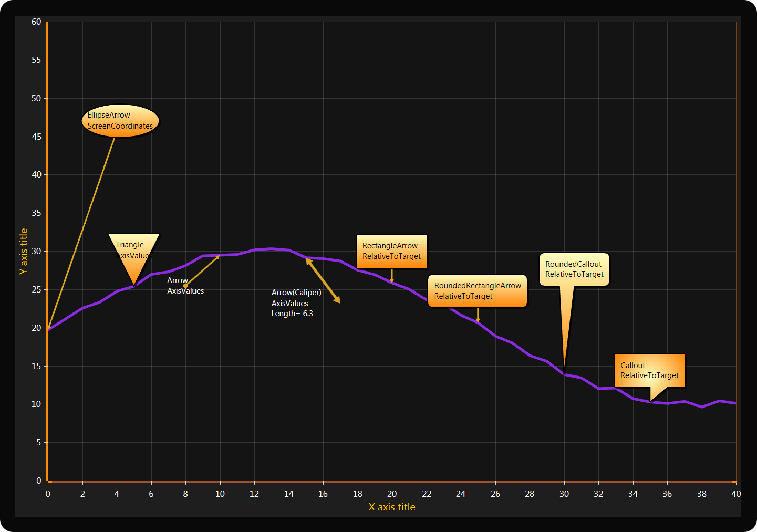
Task: Click the Y axis title
Action: point(23,251)
